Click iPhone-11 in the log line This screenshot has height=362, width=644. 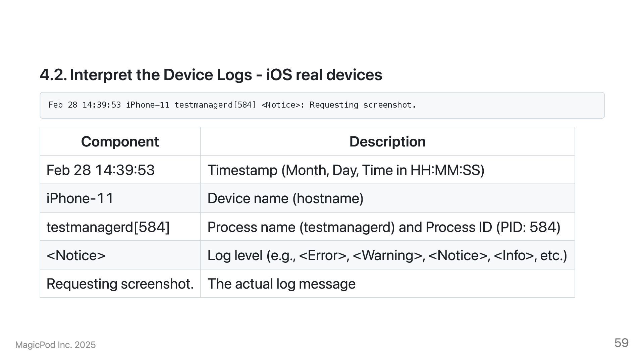[148, 105]
